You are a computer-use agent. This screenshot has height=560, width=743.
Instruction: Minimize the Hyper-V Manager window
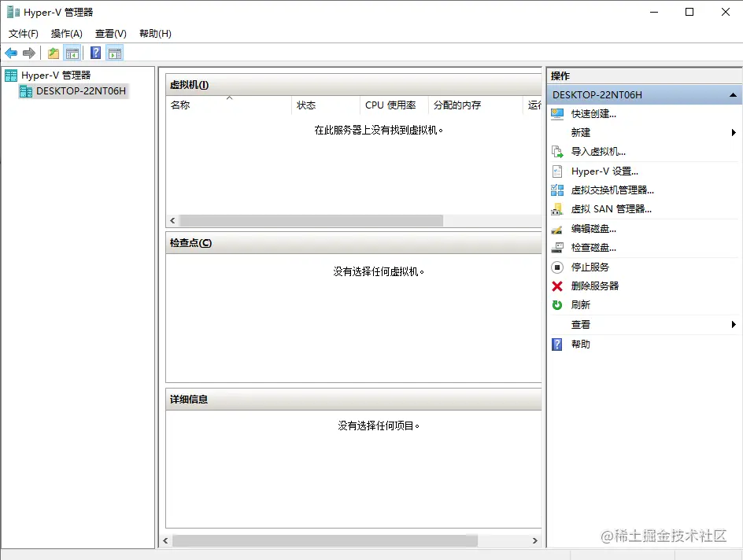[654, 12]
